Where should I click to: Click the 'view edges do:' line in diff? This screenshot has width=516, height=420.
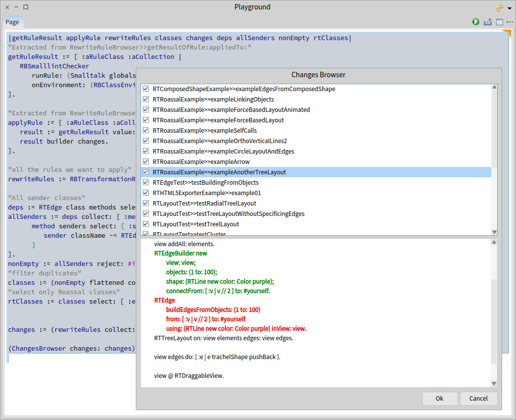tap(217, 357)
